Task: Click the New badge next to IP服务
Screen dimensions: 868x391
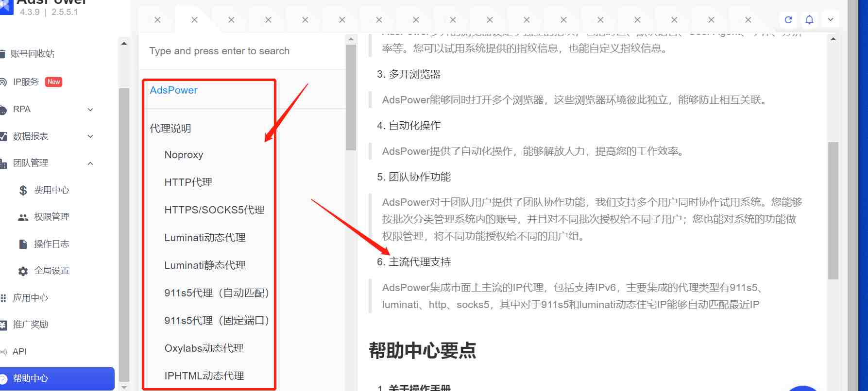Action: tap(53, 82)
